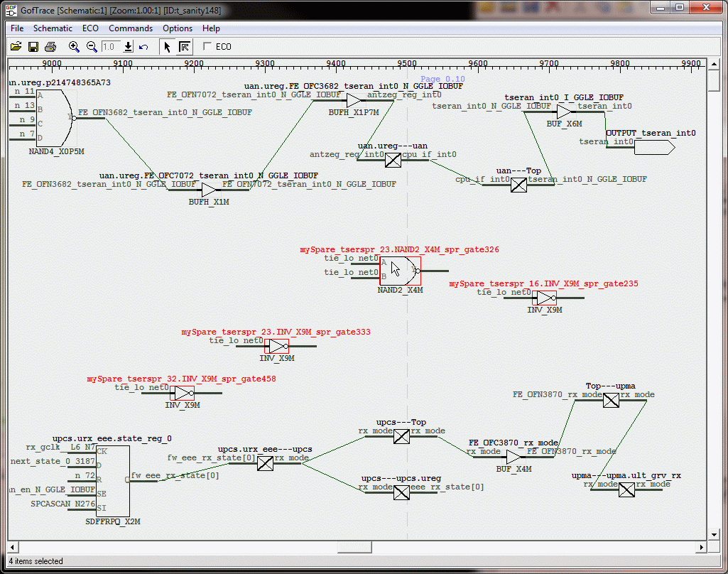Activate the area select tool icon
Screen dimensions: 728x574
click(x=184, y=47)
